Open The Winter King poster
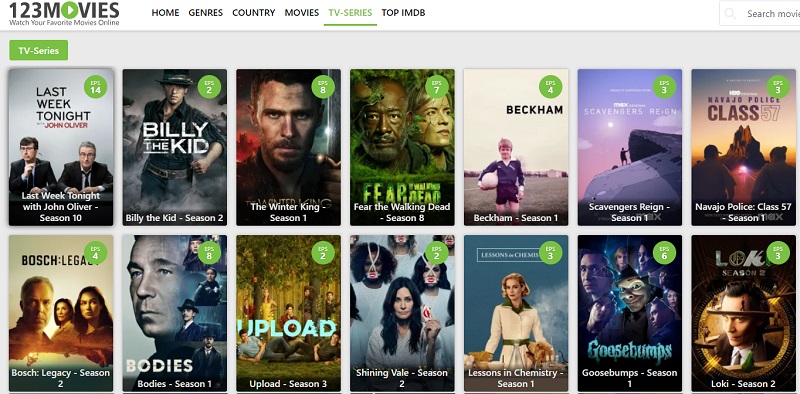 [288, 147]
